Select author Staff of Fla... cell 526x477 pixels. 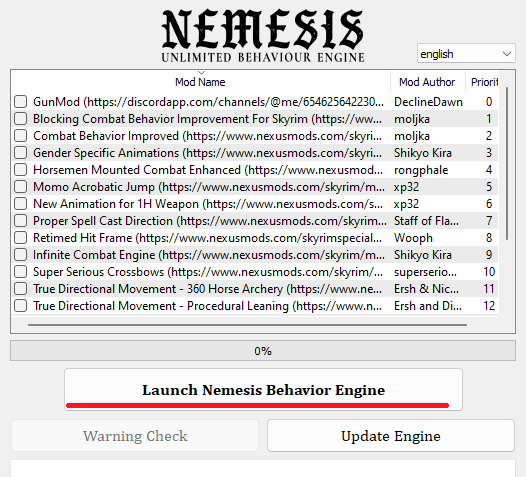[x=426, y=221]
